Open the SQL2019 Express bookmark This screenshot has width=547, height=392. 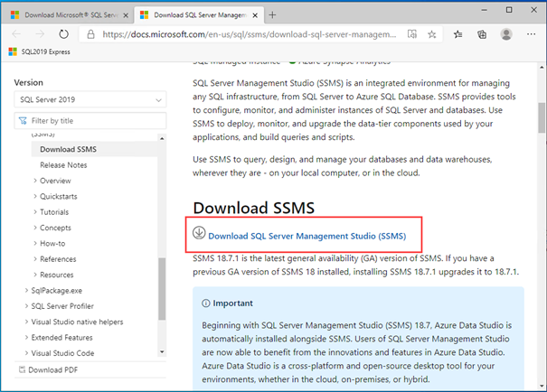[x=40, y=51]
